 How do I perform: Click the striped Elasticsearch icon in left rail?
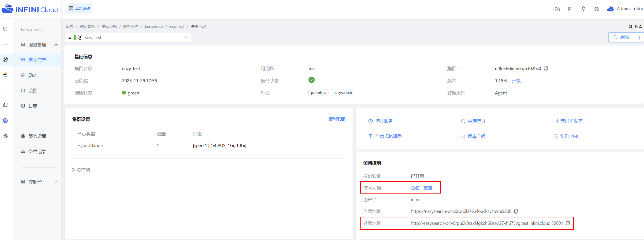point(5,75)
